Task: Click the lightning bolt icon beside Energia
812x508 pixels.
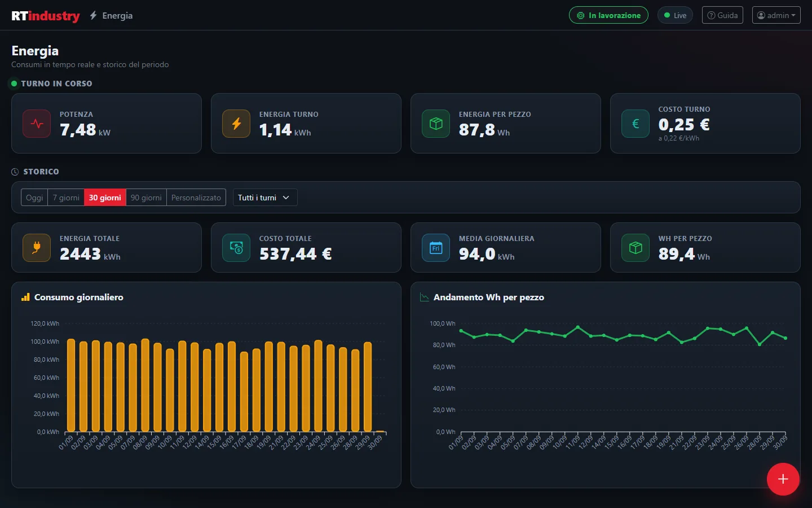Action: pyautogui.click(x=94, y=16)
